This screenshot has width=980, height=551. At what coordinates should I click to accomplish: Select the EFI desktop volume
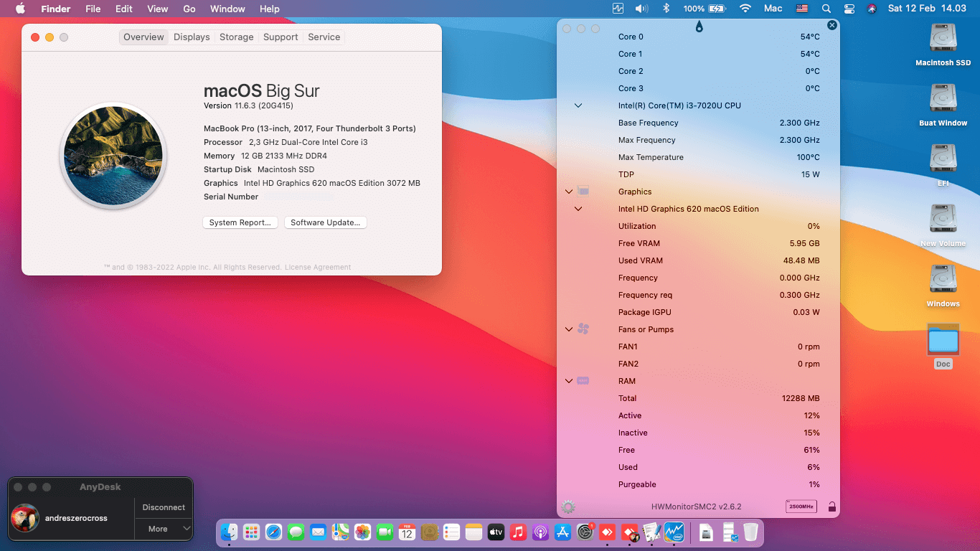tap(943, 165)
